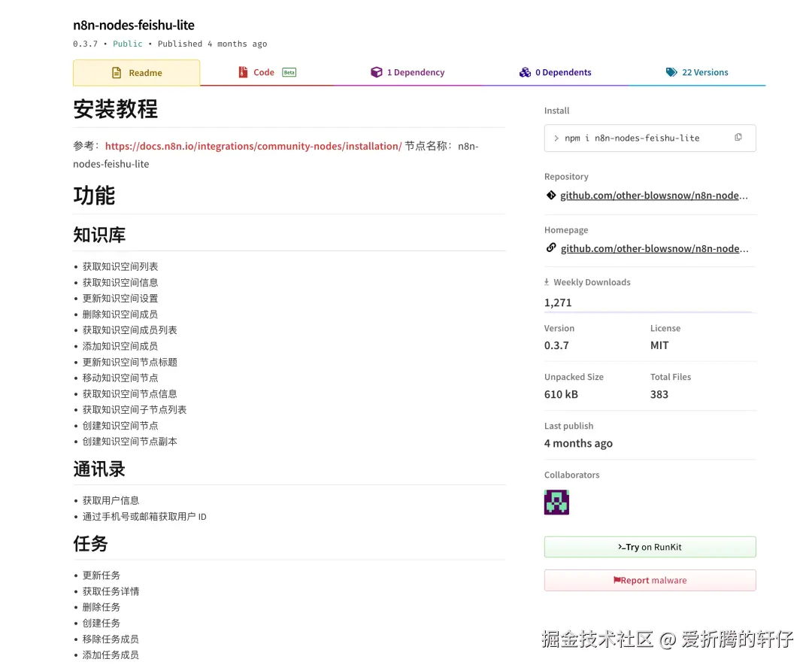Click the 安装教程 heading
This screenshot has height=668, width=812.
click(115, 109)
